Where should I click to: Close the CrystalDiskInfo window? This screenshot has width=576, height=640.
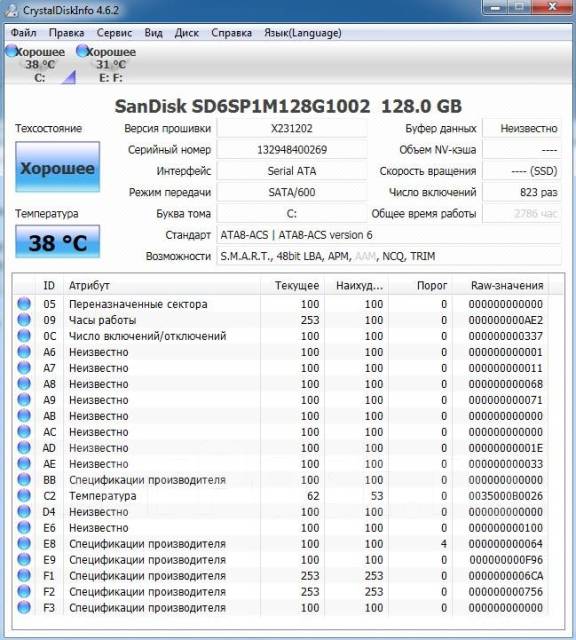point(552,7)
